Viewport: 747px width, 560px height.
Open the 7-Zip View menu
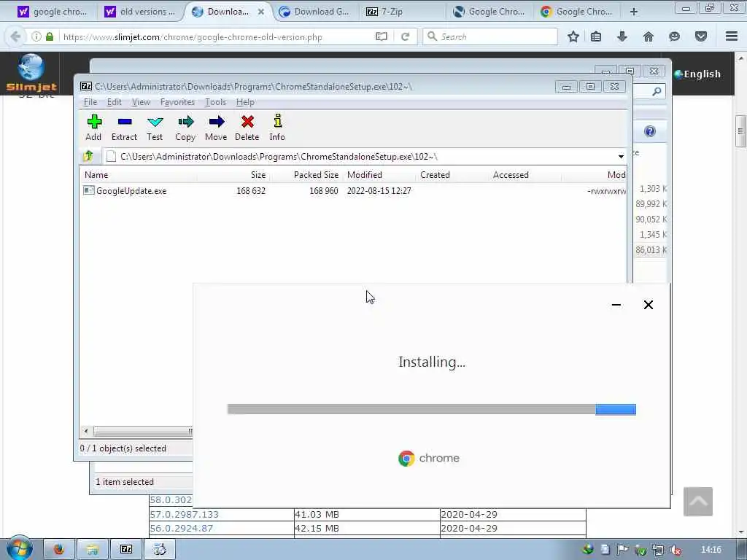(x=141, y=102)
